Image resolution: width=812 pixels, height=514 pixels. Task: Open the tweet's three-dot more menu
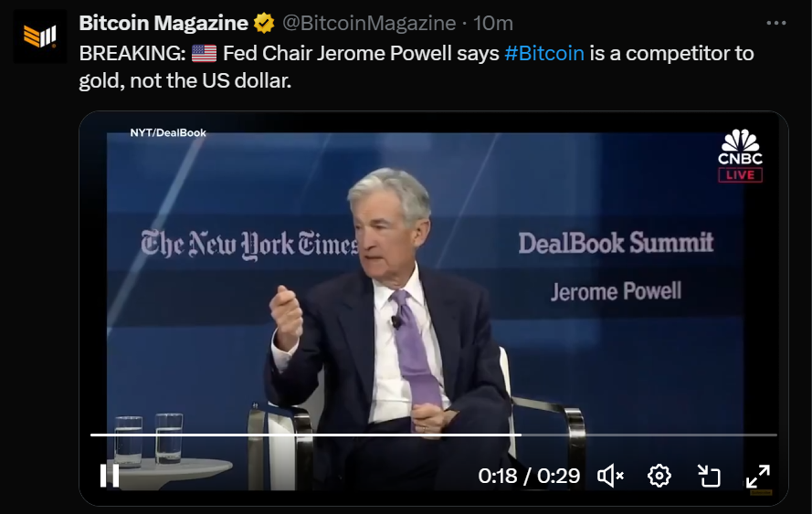[x=775, y=23]
